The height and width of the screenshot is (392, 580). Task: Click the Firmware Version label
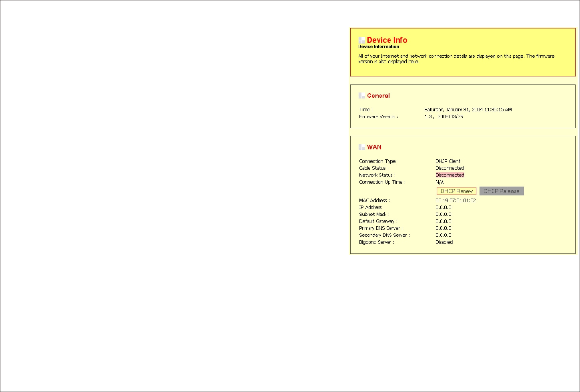379,117
